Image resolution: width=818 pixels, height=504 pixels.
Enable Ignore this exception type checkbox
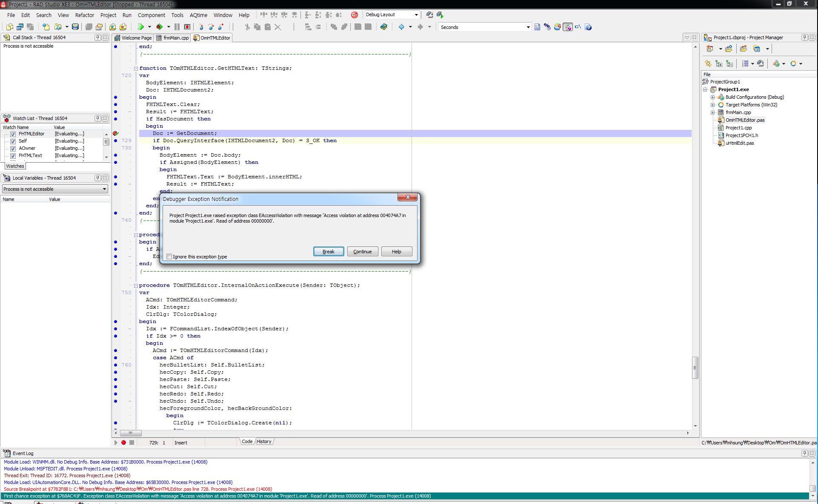169,257
